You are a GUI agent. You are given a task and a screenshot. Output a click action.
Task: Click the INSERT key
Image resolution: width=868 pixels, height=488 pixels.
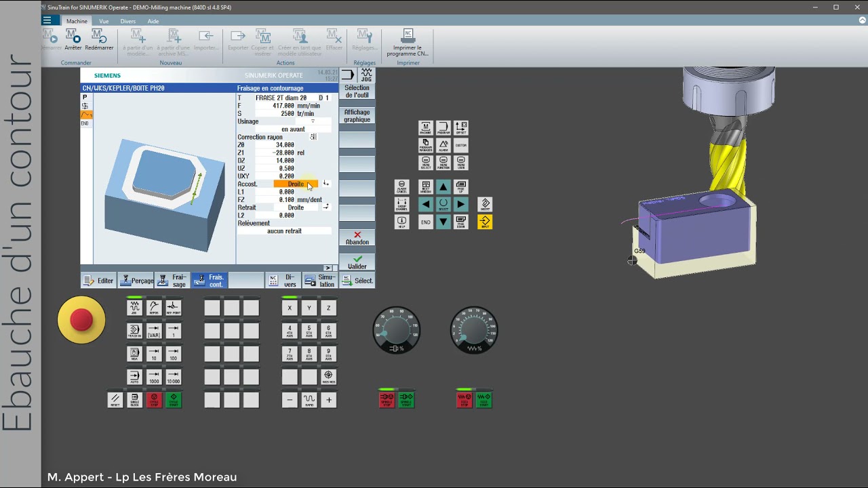point(485,204)
